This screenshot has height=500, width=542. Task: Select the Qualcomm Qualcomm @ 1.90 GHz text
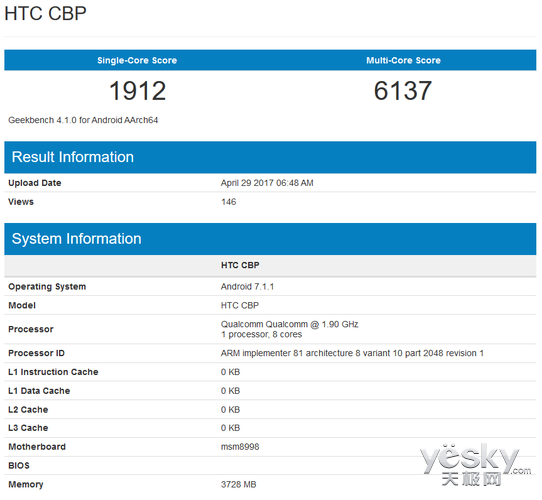[290, 324]
